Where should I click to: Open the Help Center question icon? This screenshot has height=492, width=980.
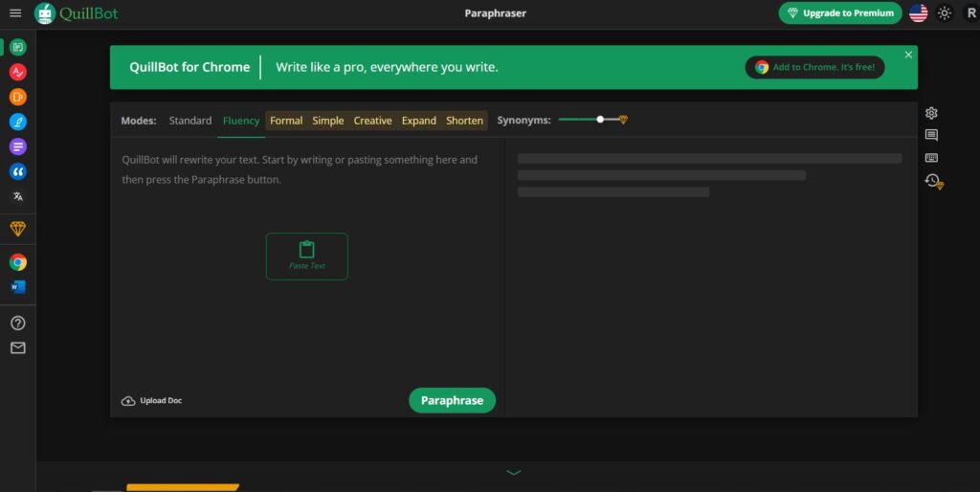coord(18,324)
